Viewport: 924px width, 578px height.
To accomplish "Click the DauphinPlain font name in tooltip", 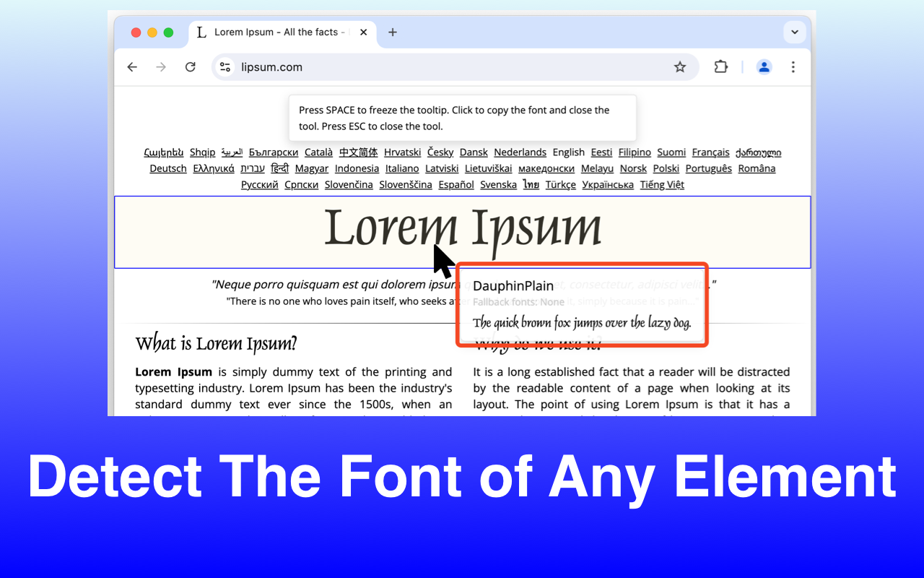I will 513,286.
